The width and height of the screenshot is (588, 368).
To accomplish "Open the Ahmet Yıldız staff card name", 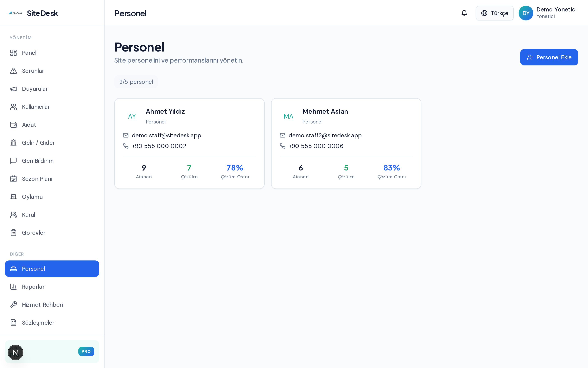I will [x=165, y=111].
